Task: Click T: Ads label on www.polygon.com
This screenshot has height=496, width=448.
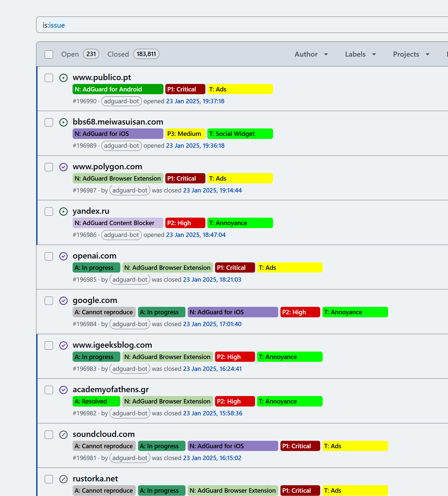Action: pos(240,178)
